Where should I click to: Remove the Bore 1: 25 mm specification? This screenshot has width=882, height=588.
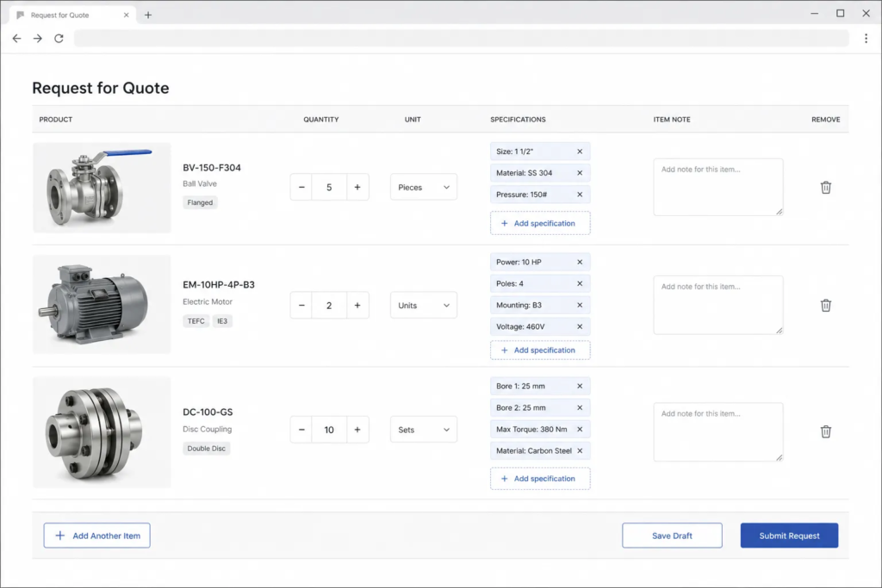(x=580, y=387)
